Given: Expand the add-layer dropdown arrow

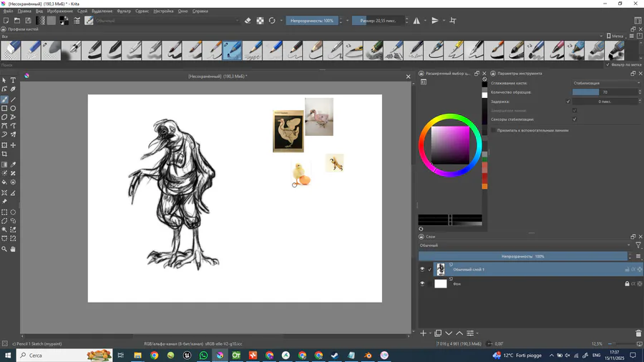Looking at the screenshot, I should [430, 333].
